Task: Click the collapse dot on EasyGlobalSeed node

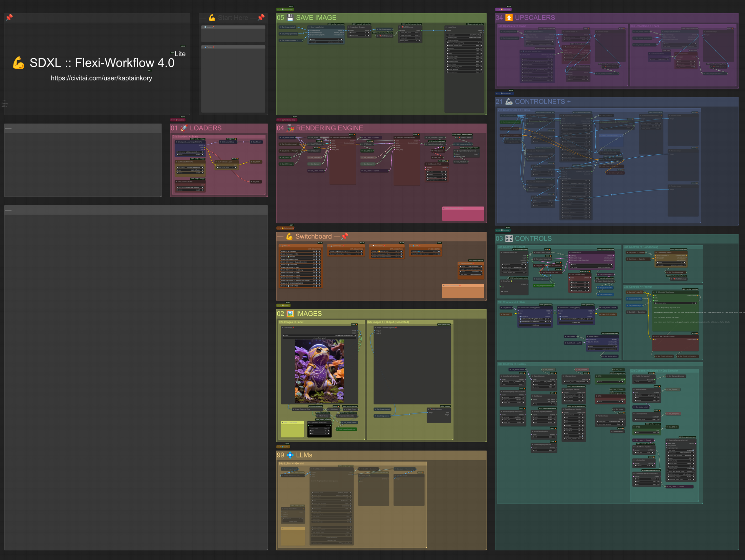Action: pyautogui.click(x=459, y=264)
